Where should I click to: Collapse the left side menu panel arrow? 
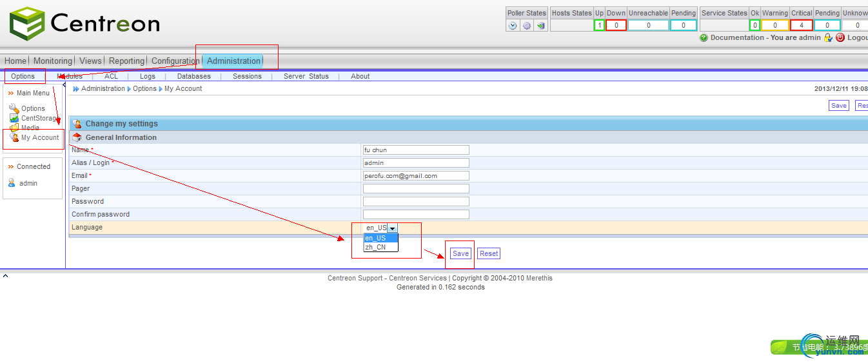click(x=64, y=84)
